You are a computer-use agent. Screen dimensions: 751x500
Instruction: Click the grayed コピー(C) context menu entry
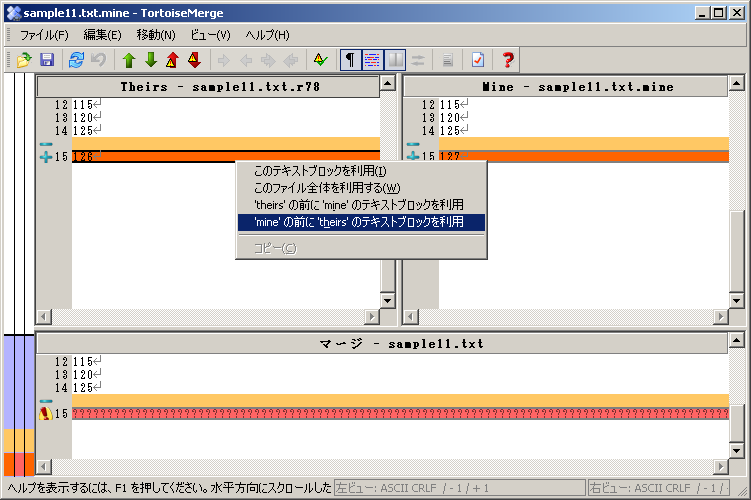(362, 248)
